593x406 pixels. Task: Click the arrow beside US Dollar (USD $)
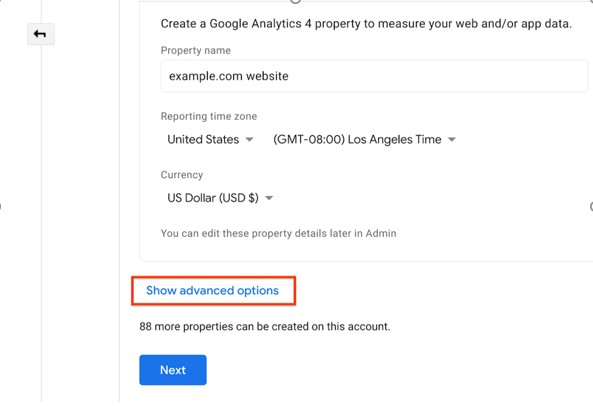point(269,198)
